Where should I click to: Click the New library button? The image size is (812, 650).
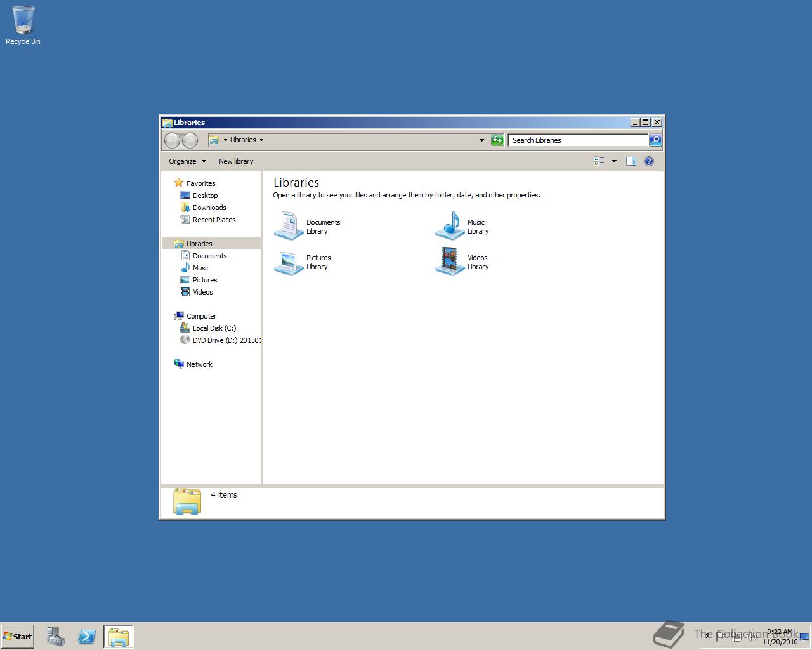236,161
